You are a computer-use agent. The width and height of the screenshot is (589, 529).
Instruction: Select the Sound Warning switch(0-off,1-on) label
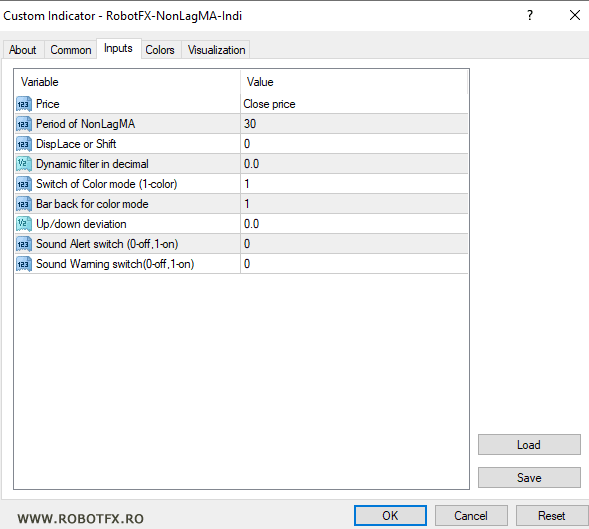click(115, 264)
